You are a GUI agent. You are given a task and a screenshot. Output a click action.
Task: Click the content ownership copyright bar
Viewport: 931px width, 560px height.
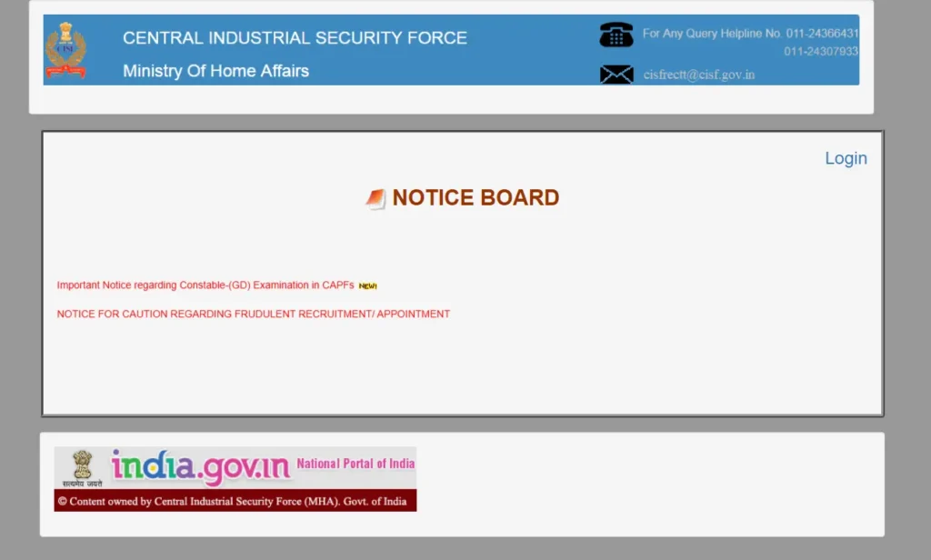[x=235, y=501]
